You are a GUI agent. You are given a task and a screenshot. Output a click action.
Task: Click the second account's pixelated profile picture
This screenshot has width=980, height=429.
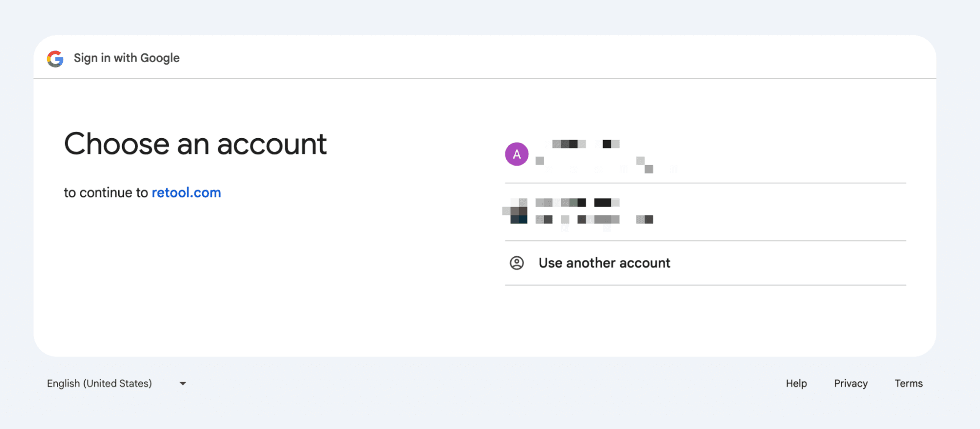(517, 212)
